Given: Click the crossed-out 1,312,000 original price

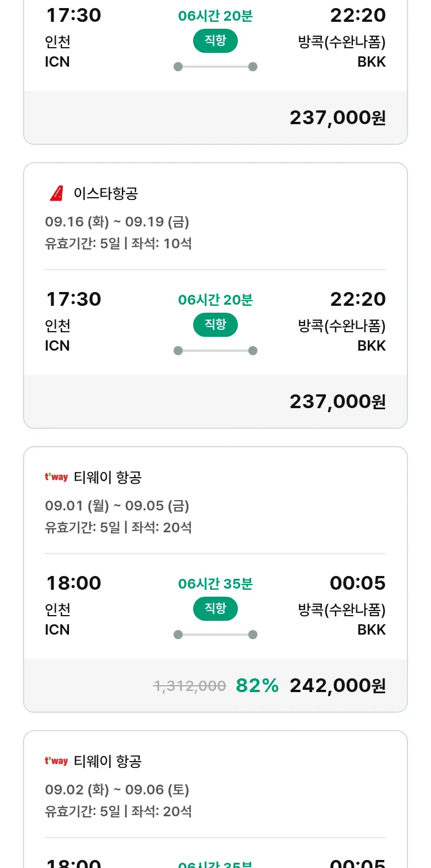Looking at the screenshot, I should click(189, 685).
